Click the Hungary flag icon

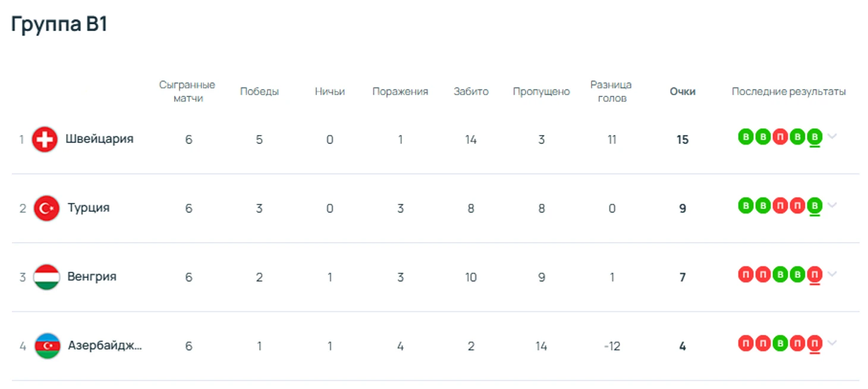pyautogui.click(x=46, y=277)
